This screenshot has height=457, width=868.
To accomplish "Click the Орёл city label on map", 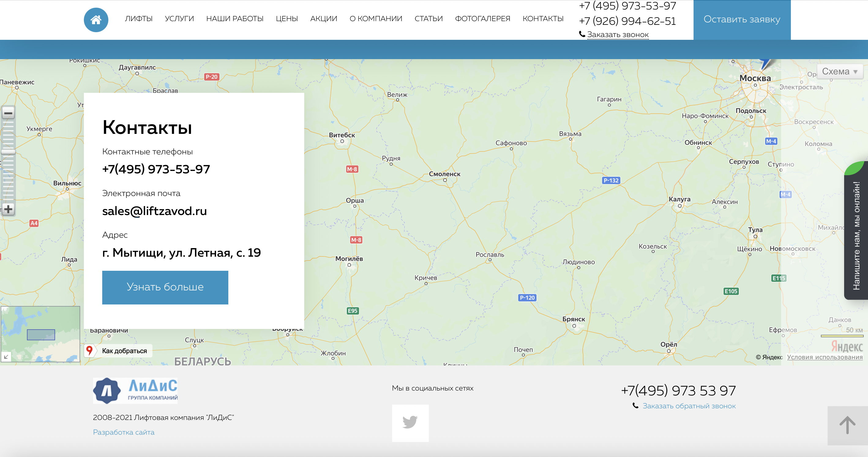I will [x=668, y=344].
